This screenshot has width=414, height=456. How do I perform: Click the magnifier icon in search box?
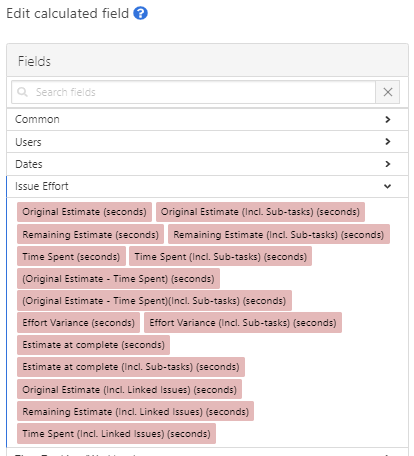click(x=22, y=92)
